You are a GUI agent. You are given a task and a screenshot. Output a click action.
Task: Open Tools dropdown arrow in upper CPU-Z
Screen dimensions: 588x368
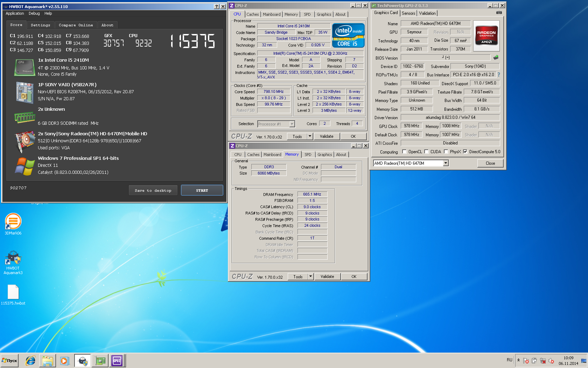(310, 136)
